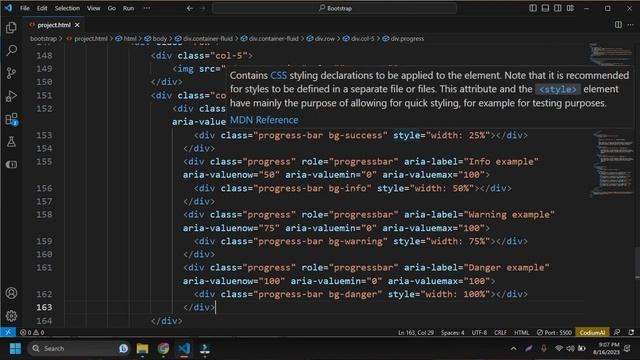Expand the div.progress breadcrumb
Image resolution: width=640 pixels, height=360 pixels.
point(407,39)
